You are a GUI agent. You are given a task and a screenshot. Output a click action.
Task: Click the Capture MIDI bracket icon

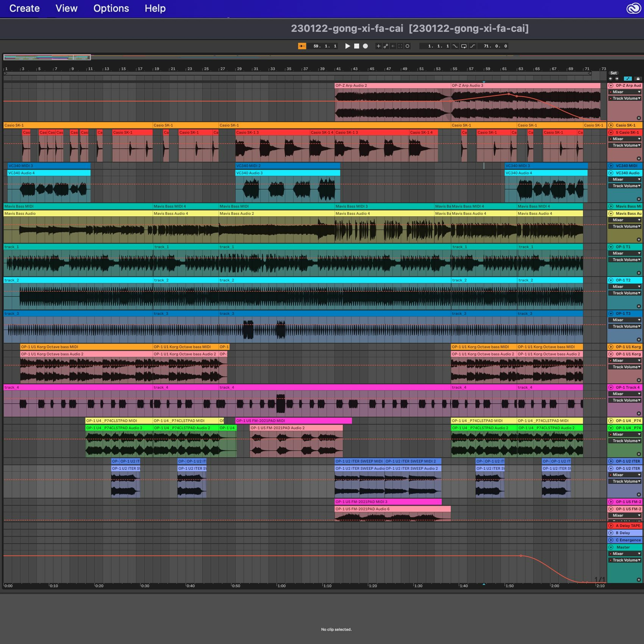pyautogui.click(x=400, y=46)
